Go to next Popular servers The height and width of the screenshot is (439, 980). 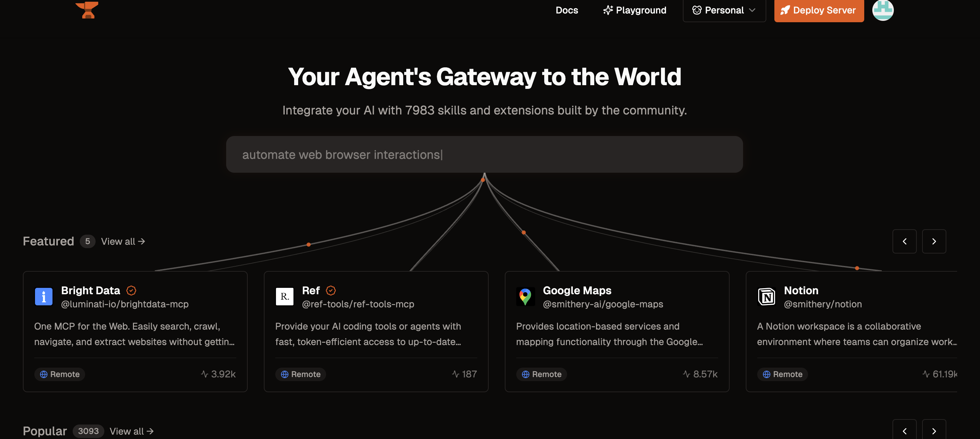tap(934, 431)
